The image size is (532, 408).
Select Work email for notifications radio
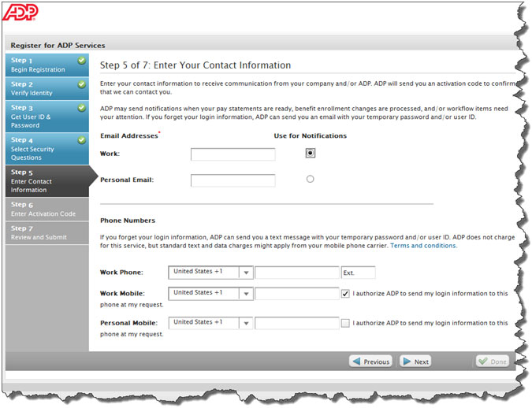point(310,153)
